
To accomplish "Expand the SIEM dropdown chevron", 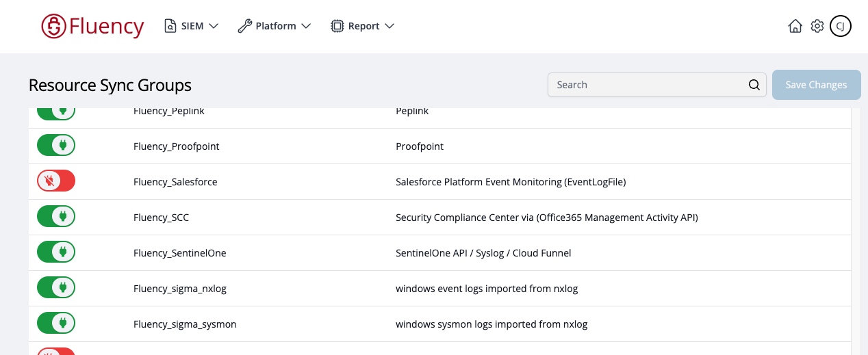I will pos(213,26).
